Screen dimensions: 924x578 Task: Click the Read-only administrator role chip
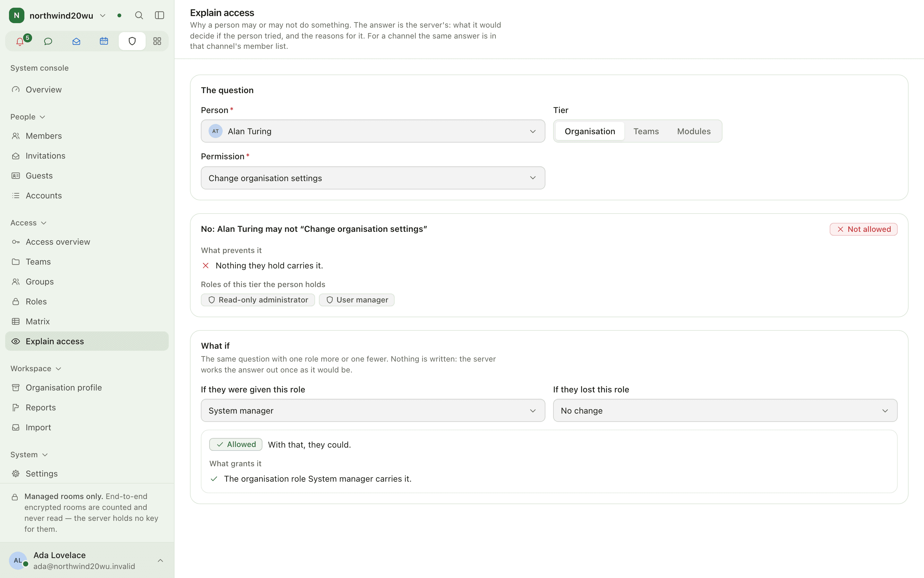[258, 300]
